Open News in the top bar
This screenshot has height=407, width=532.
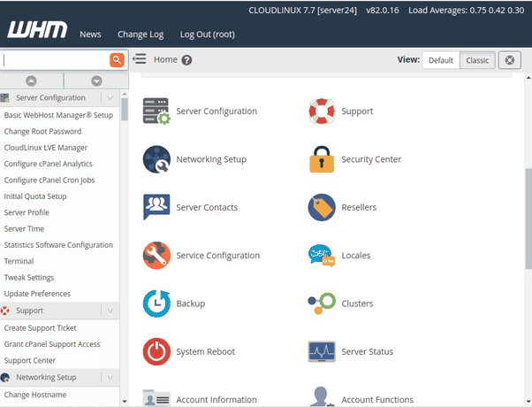pos(90,35)
